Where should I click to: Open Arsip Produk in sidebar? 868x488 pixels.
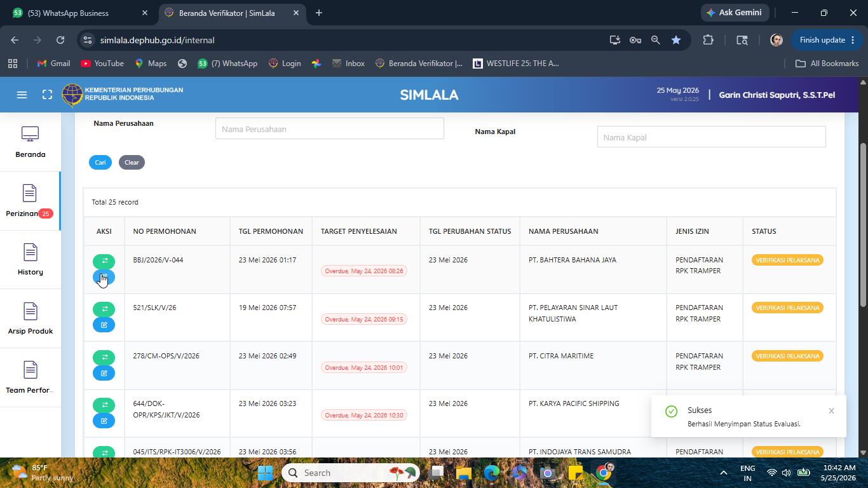point(30,318)
